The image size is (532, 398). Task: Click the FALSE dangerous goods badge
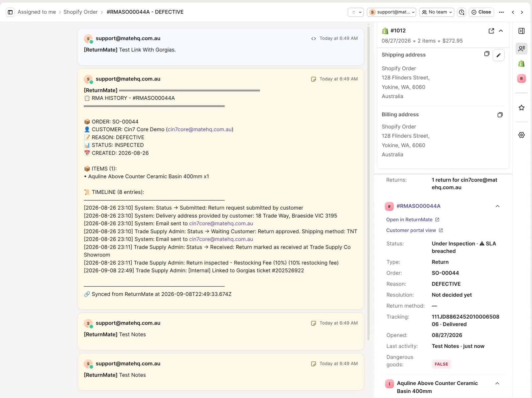click(441, 364)
